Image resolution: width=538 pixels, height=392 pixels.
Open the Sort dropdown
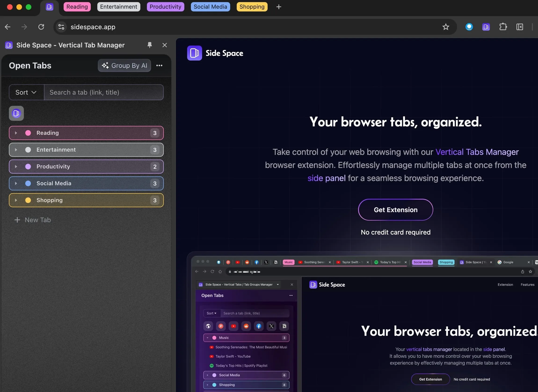tap(26, 92)
